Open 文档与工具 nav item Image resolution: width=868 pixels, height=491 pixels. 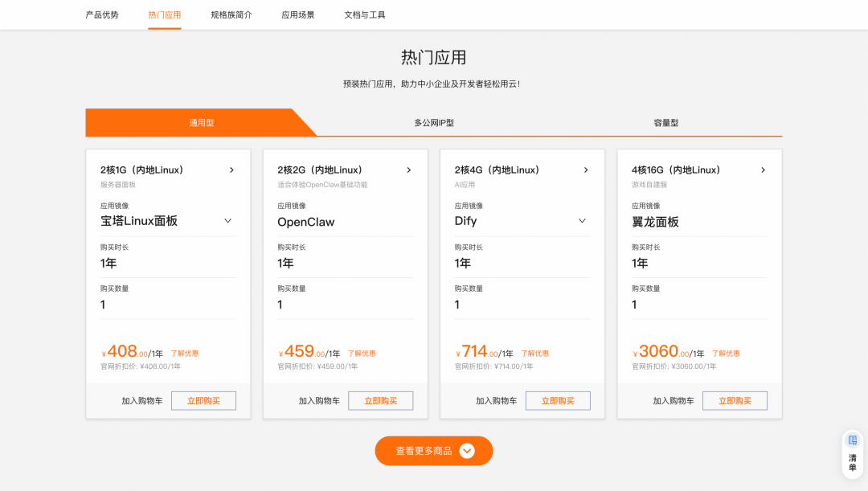tap(365, 15)
